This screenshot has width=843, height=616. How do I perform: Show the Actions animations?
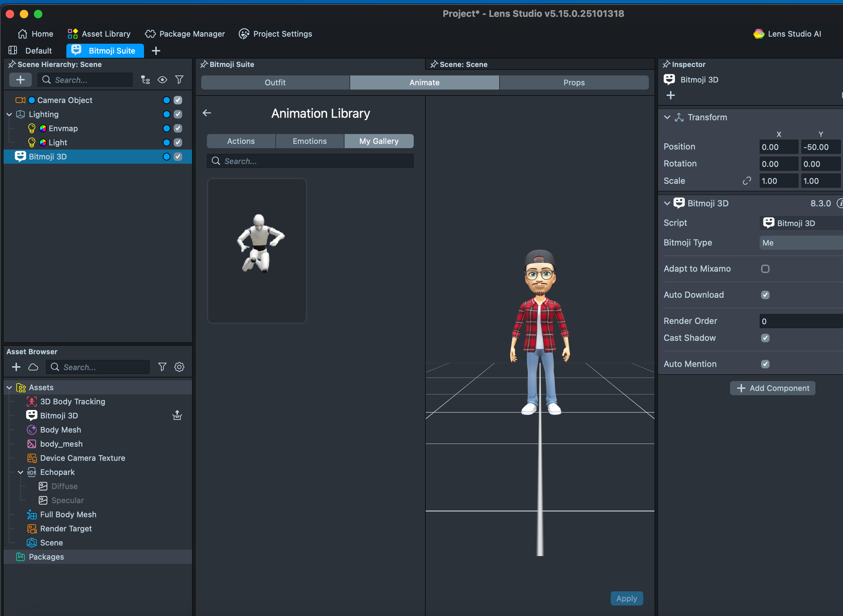[241, 141]
